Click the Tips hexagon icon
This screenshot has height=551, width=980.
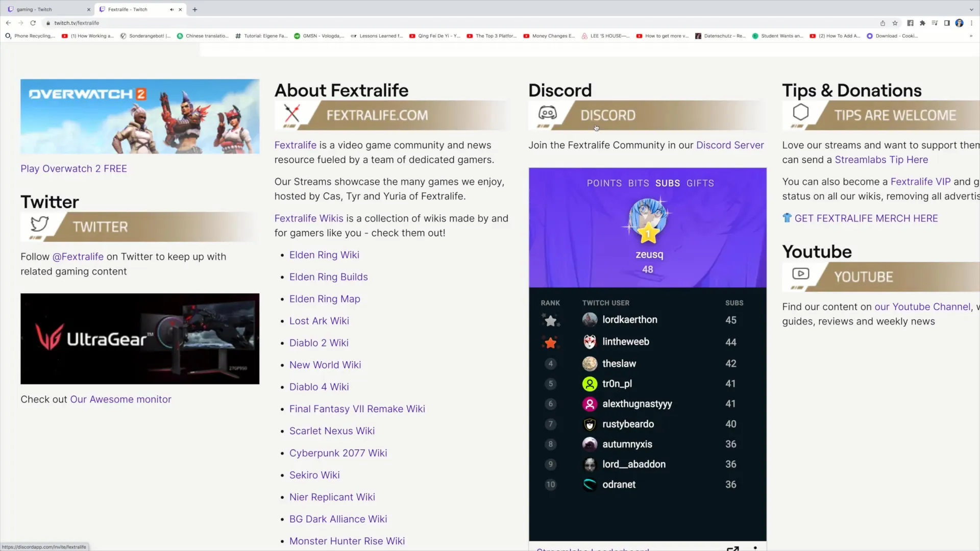800,113
